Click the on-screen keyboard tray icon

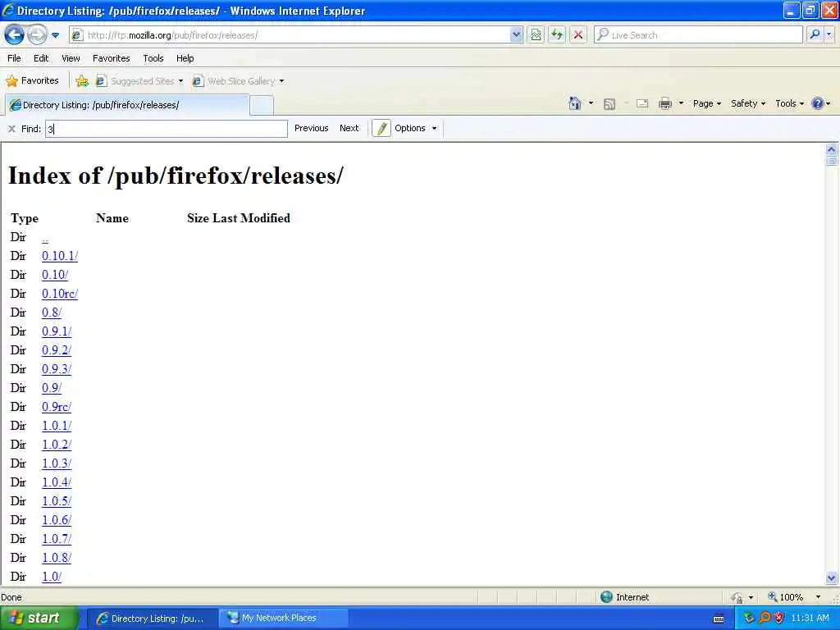719,619
